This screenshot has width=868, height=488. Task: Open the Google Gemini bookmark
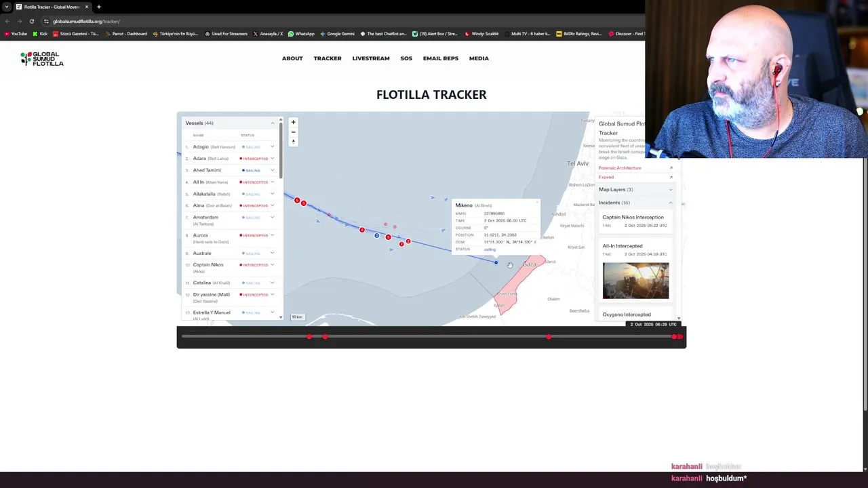coord(337,34)
